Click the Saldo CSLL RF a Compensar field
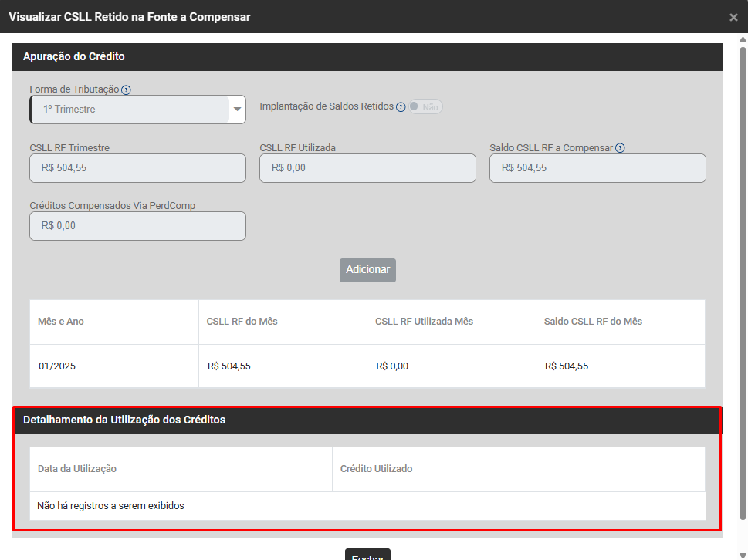Image resolution: width=748 pixels, height=560 pixels. (597, 168)
